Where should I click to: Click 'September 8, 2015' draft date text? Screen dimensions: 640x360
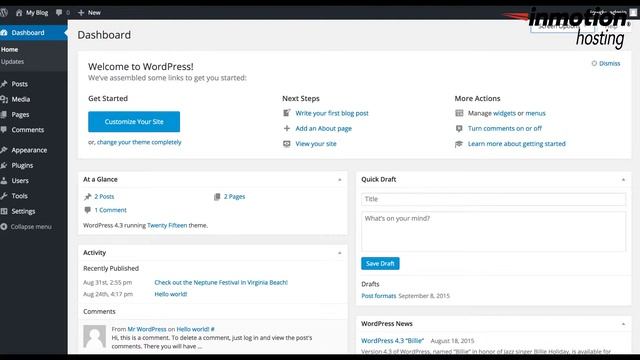(x=424, y=296)
